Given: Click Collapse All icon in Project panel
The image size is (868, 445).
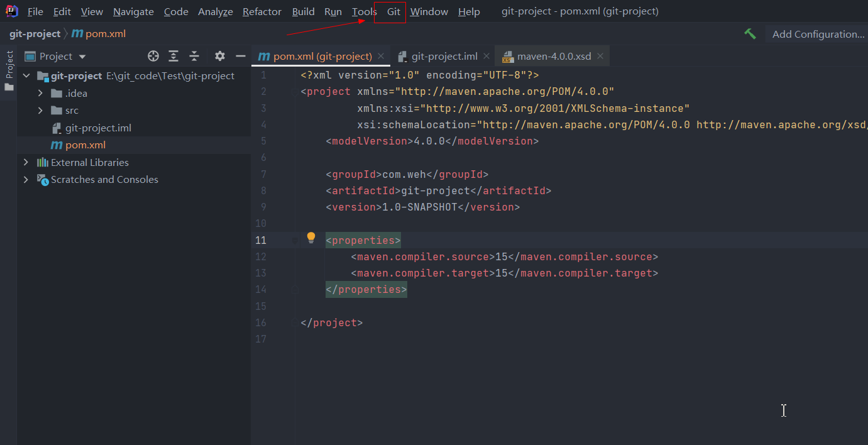Looking at the screenshot, I should tap(194, 57).
